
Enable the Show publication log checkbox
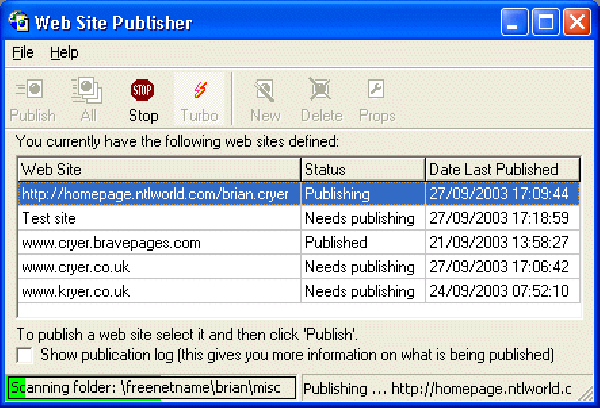[x=25, y=355]
